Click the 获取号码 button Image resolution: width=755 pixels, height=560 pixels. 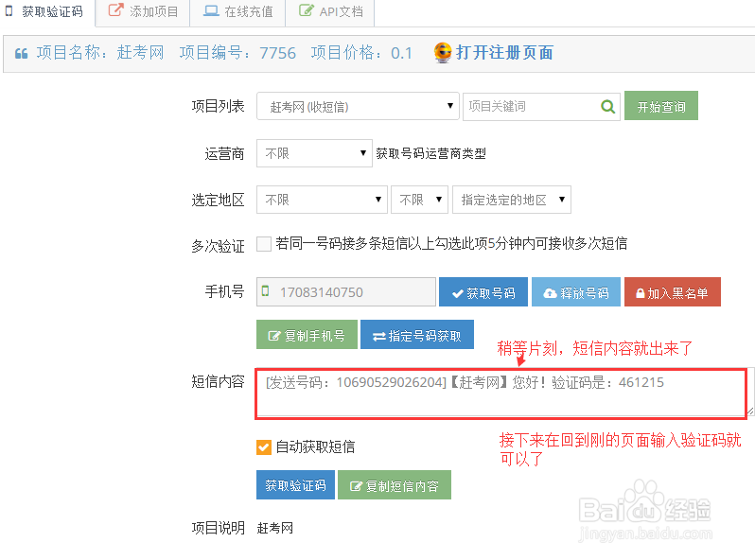pos(483,291)
